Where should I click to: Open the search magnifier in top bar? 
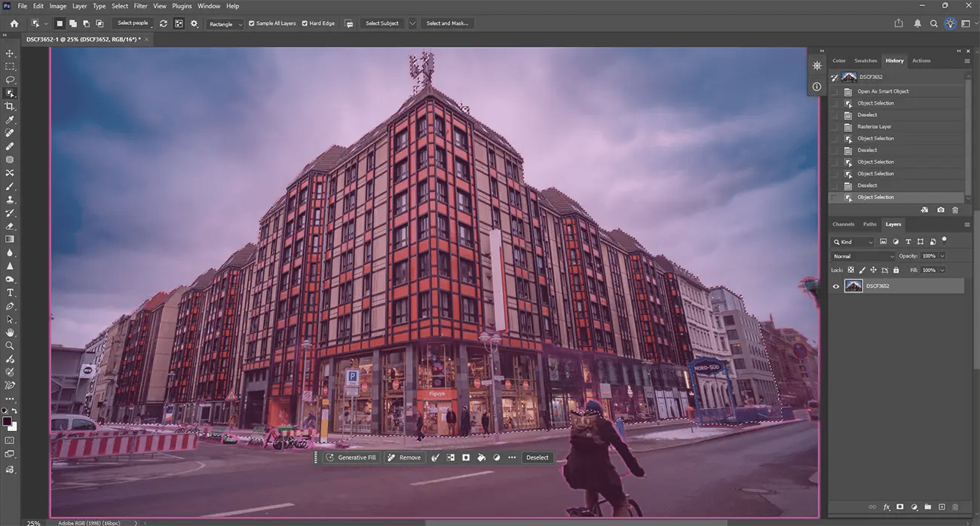click(x=934, y=23)
